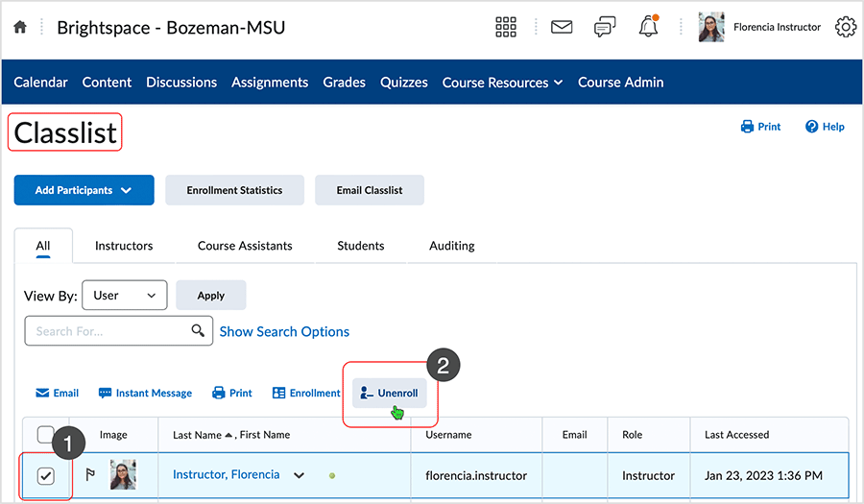This screenshot has height=504, width=864.
Task: Open the course selector grid icon
Action: 505,27
